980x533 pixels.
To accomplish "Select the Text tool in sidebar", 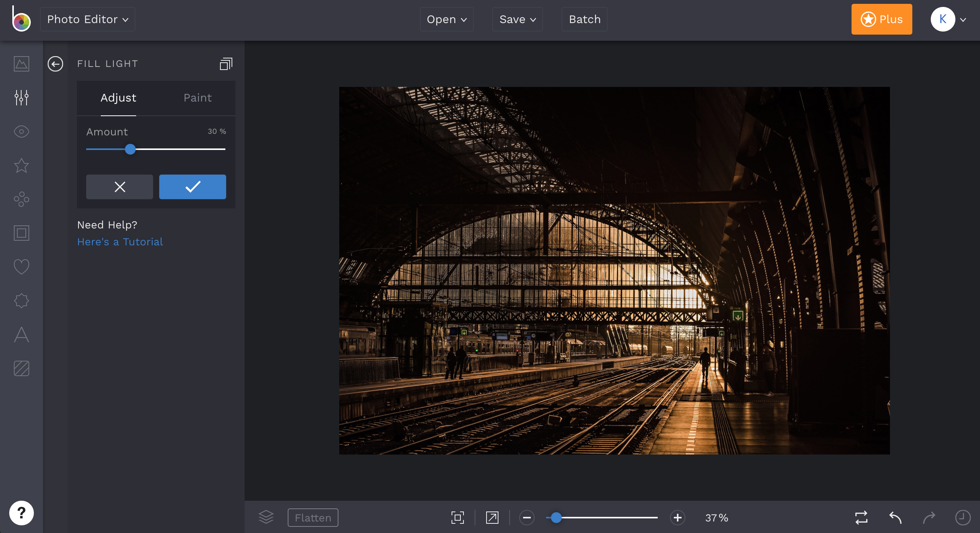I will [x=22, y=333].
